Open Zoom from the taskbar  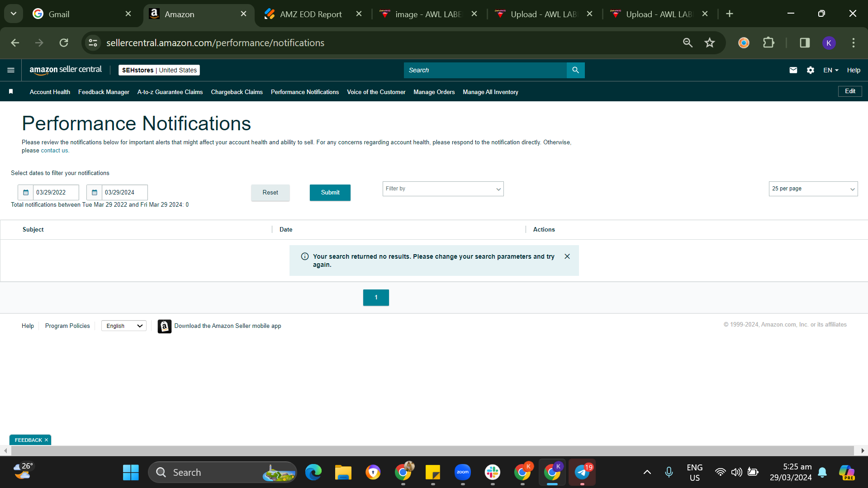462,473
